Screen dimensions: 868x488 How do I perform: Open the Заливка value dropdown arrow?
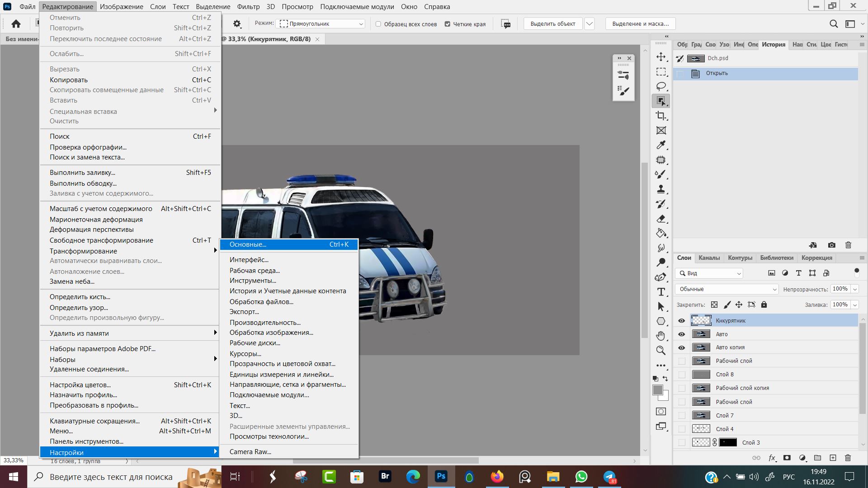855,305
